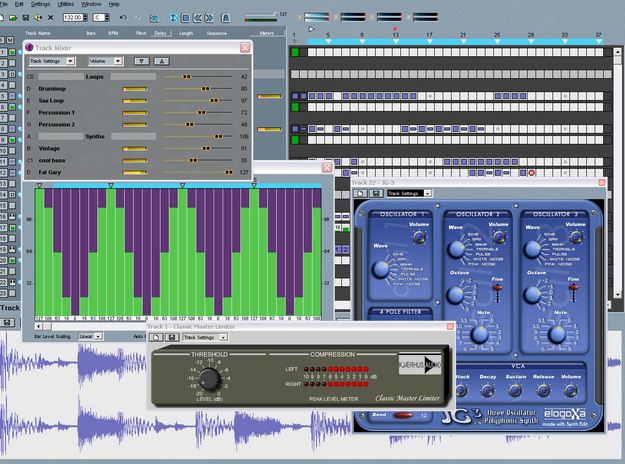This screenshot has width=625, height=464.
Task: Click the down arrow button in Track Mixer
Action: pyautogui.click(x=142, y=61)
